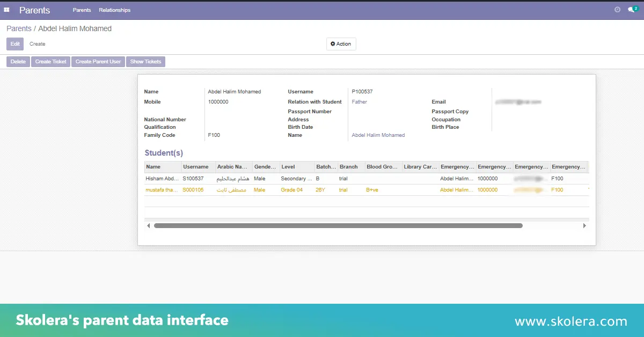Click Create Parent User
Screen dimensions: 644x337
[98, 61]
